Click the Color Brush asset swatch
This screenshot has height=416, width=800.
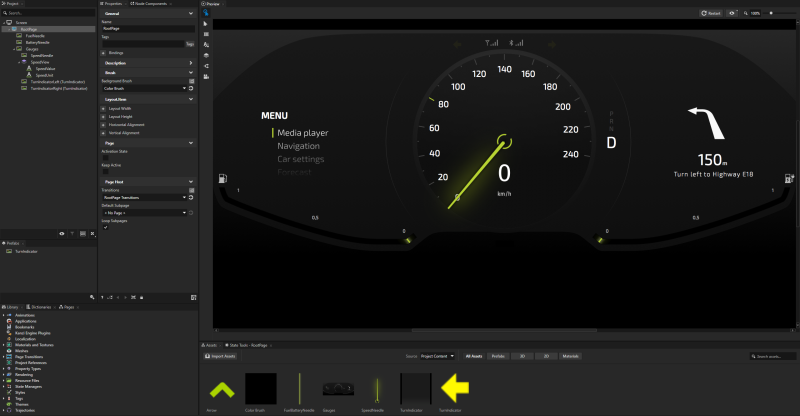pos(260,387)
